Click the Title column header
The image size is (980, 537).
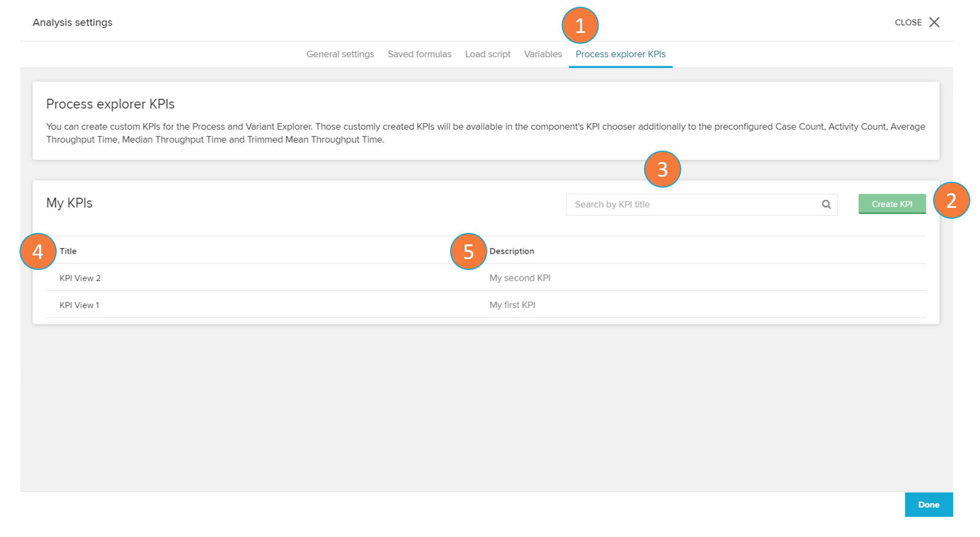tap(68, 251)
